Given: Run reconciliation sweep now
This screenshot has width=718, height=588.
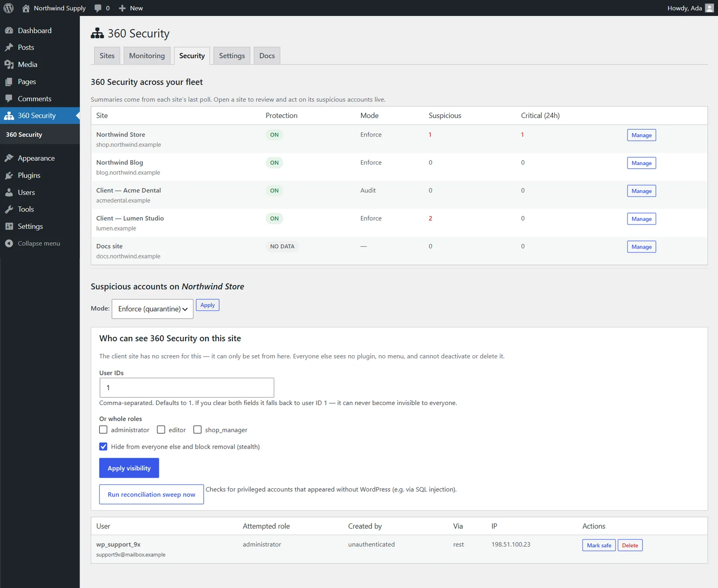Looking at the screenshot, I should [152, 494].
